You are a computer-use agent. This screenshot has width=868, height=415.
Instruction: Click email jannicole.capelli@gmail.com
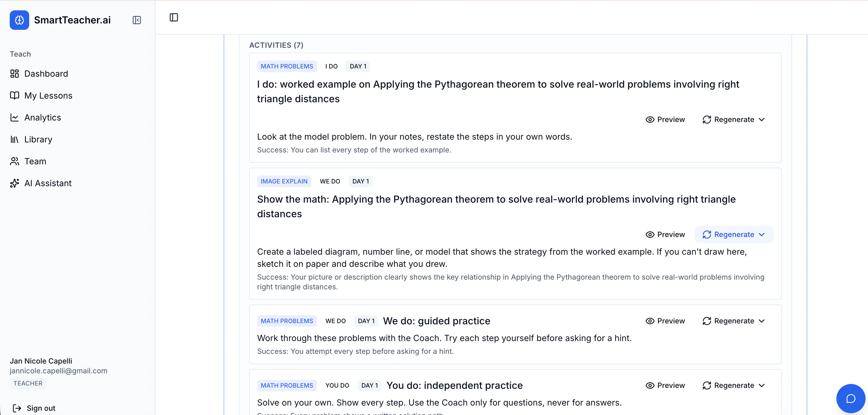click(58, 371)
